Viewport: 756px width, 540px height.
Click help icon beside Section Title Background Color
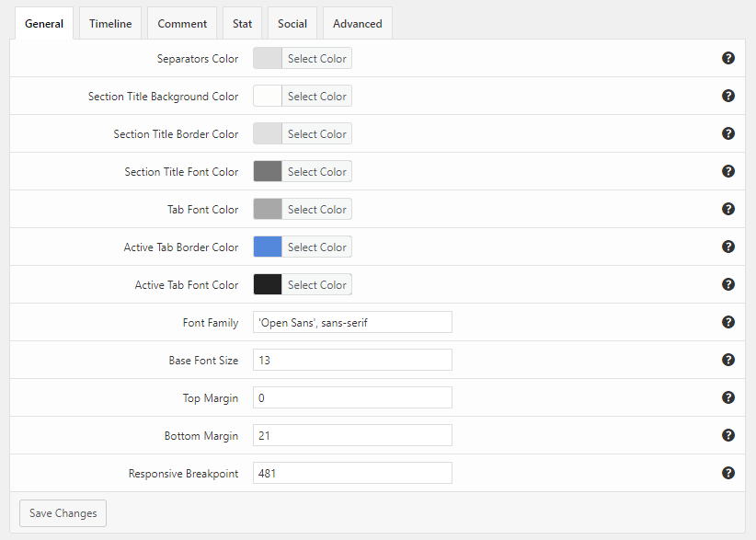coord(728,96)
